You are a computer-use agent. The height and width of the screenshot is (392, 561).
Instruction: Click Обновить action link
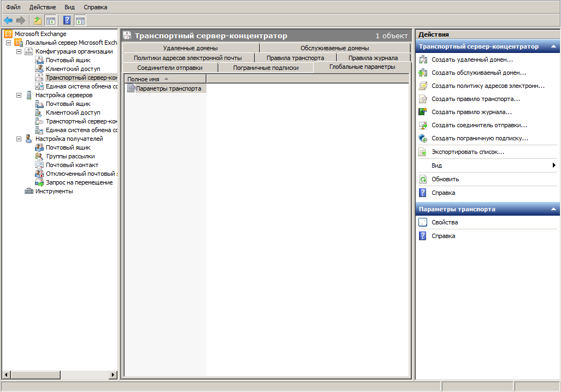pos(445,179)
